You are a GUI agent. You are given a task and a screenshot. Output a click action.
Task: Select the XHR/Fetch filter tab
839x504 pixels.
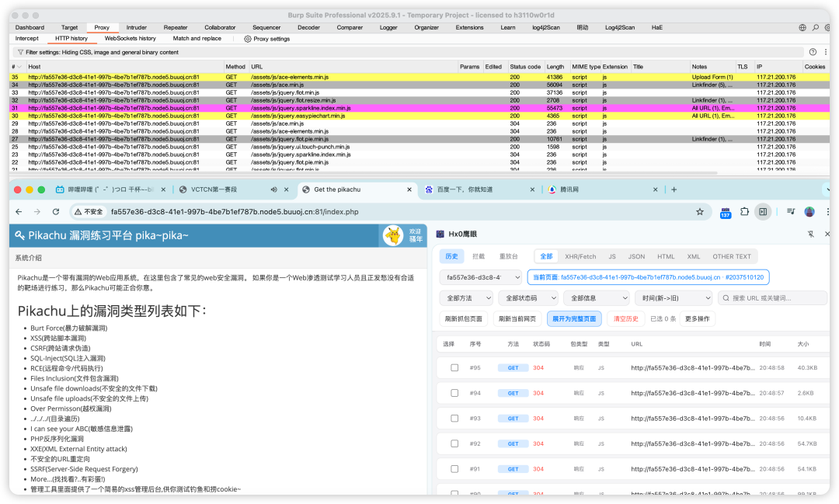tap(580, 256)
